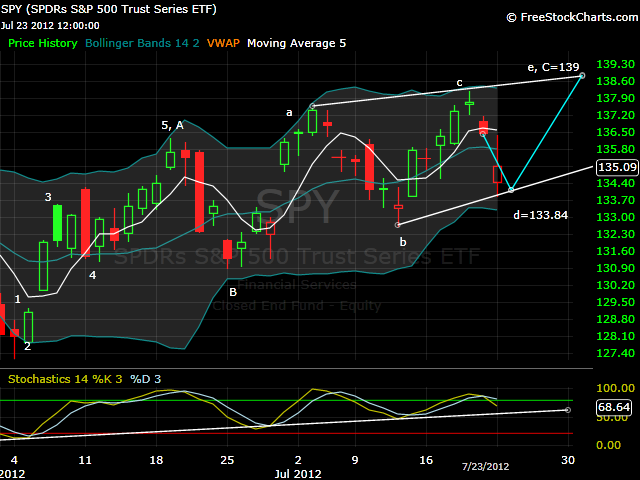This screenshot has height=480, width=640.
Task: Click the trendline endpoint handle at e, C=139
Action: coord(582,76)
